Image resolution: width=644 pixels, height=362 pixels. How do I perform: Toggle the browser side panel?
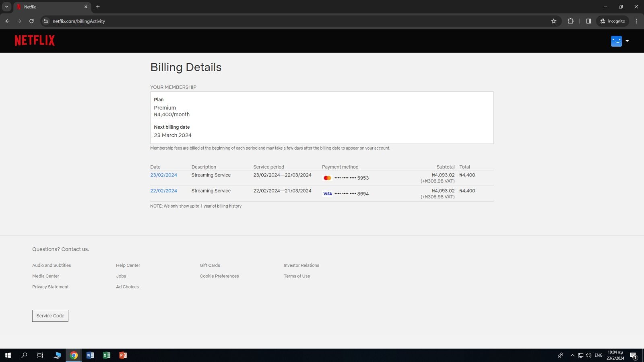click(588, 21)
